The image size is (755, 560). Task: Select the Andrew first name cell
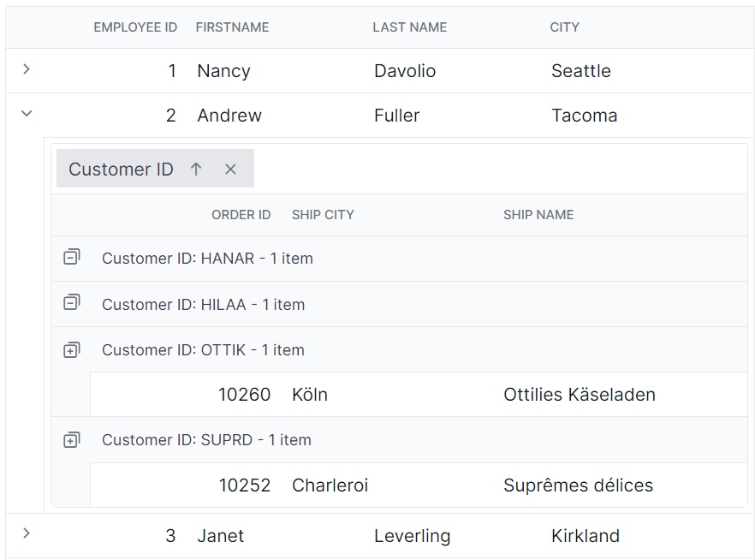coord(229,116)
